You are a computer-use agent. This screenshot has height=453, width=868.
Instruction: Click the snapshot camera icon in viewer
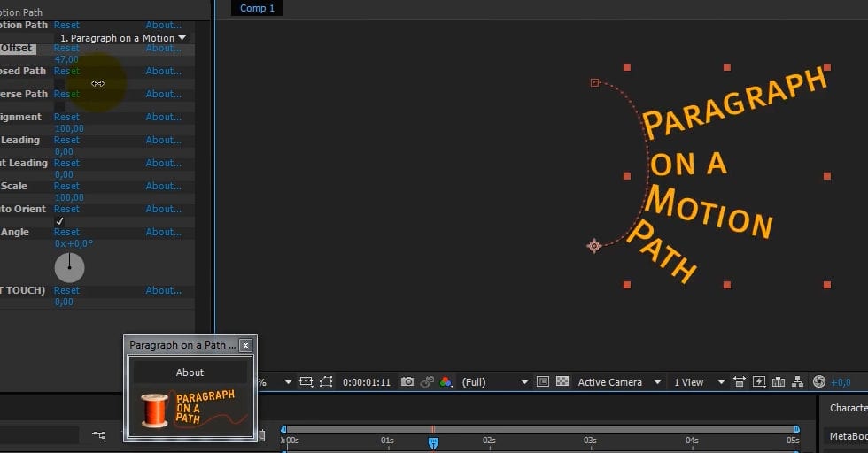pos(407,382)
